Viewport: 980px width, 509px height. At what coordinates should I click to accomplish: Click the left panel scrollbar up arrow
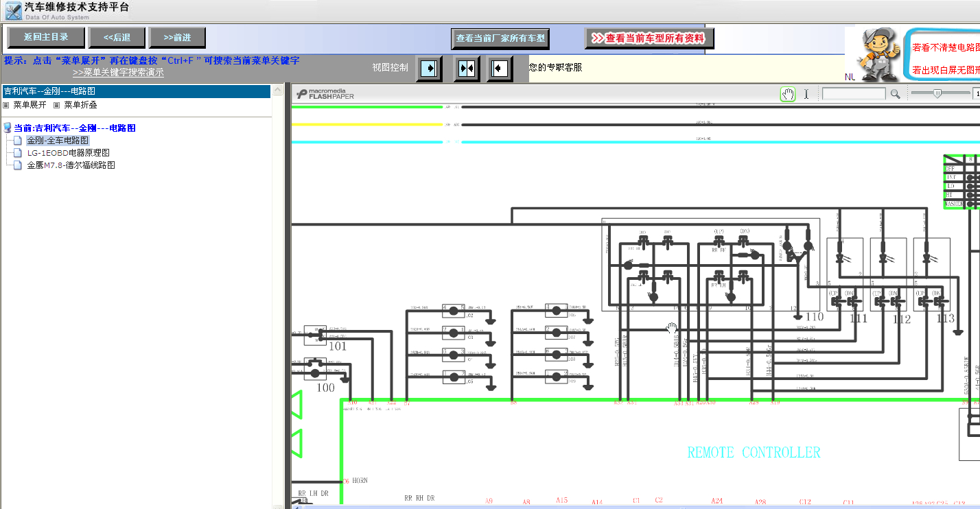click(x=278, y=90)
